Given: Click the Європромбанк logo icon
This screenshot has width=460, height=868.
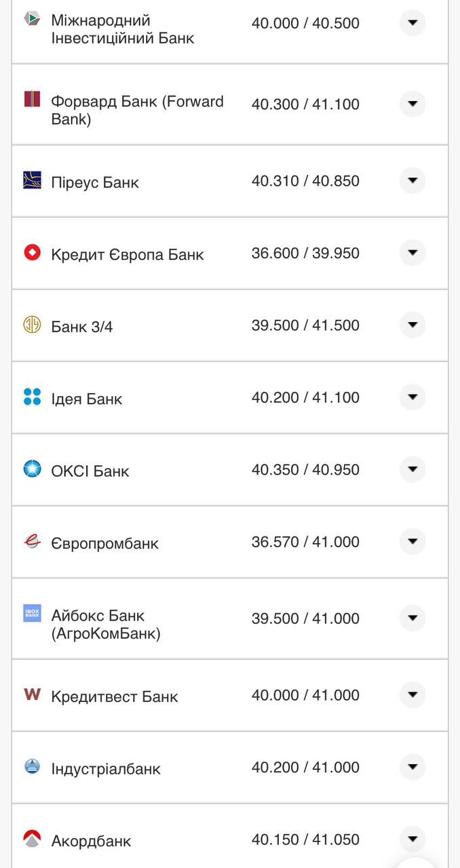Looking at the screenshot, I should (32, 541).
